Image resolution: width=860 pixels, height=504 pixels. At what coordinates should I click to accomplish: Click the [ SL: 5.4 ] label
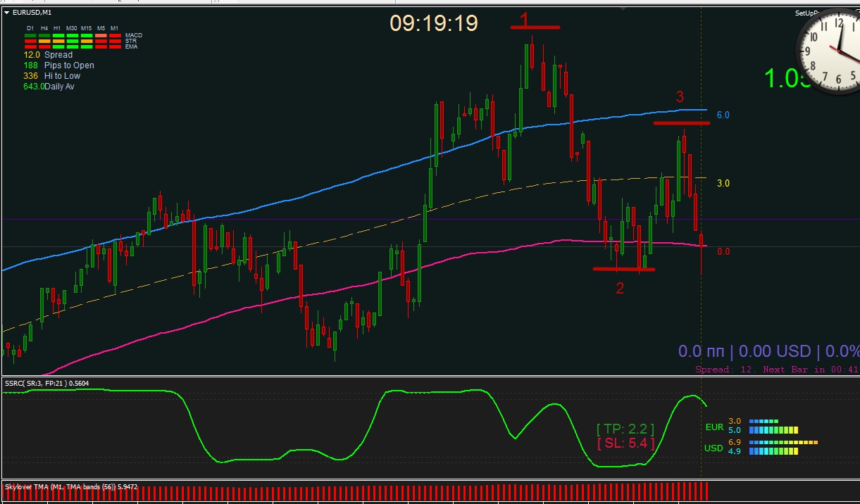click(625, 443)
